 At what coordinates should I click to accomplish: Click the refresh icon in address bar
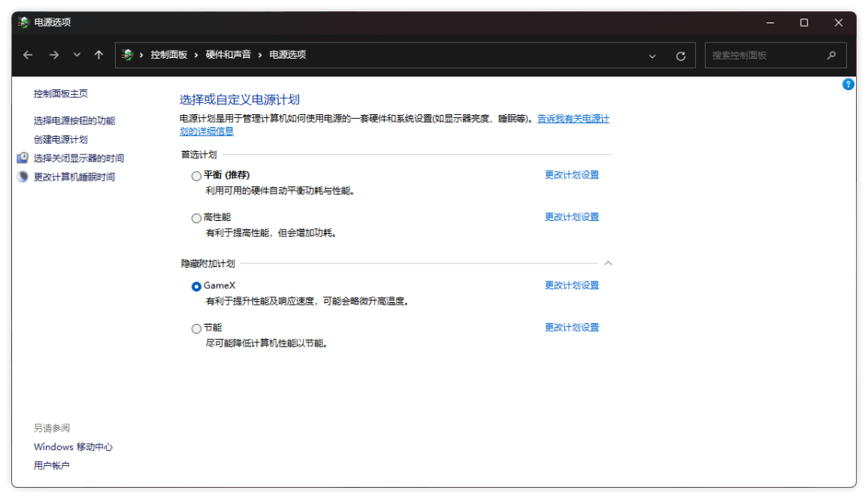pos(681,55)
